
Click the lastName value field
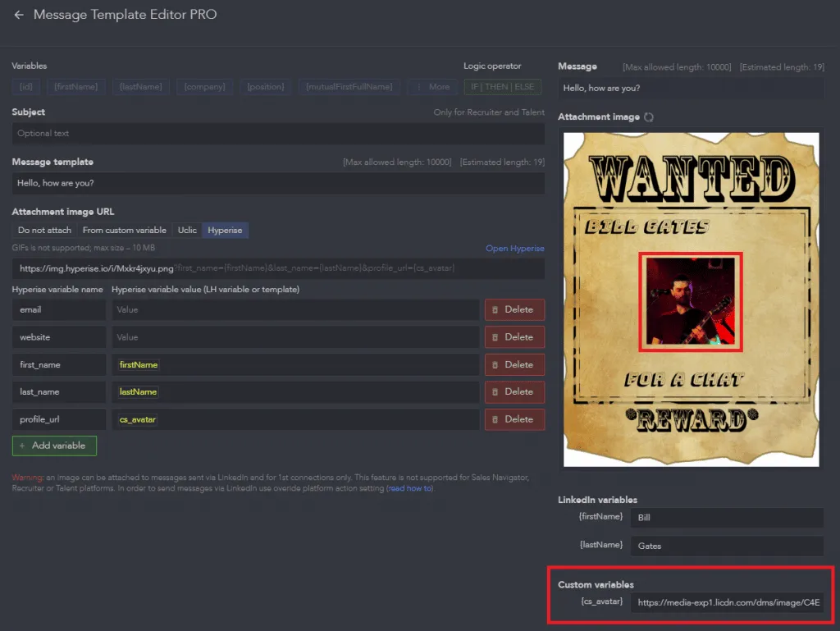pos(295,392)
